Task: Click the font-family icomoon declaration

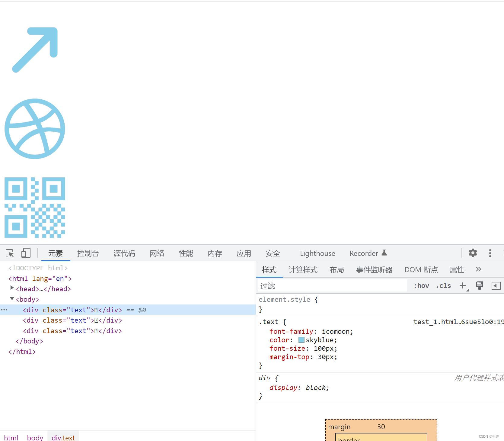Action: pyautogui.click(x=311, y=331)
